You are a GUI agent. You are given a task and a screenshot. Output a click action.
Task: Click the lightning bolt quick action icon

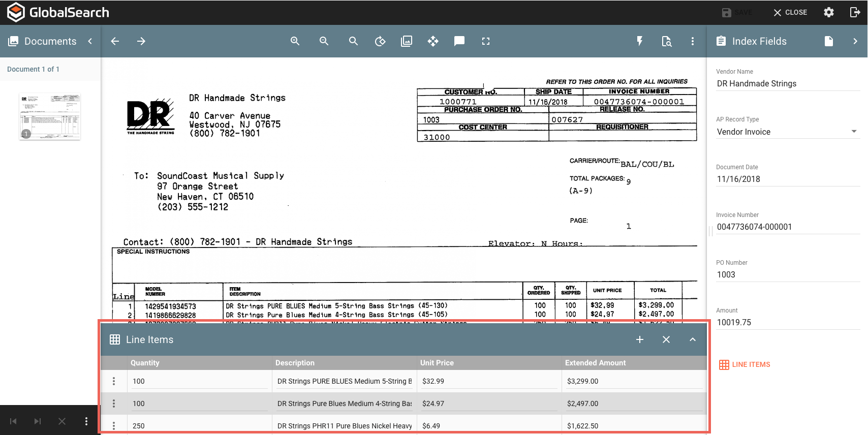coord(640,41)
